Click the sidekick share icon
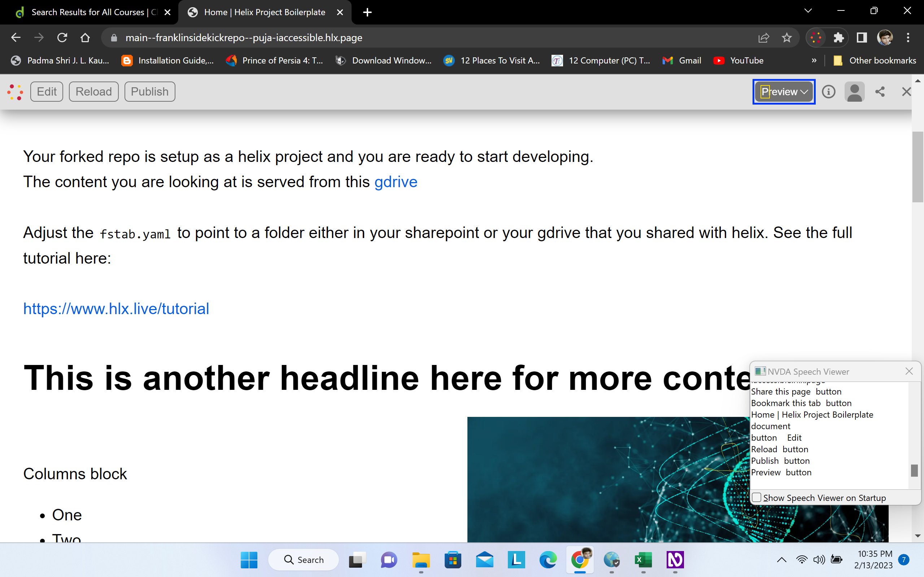Image resolution: width=924 pixels, height=577 pixels. (880, 92)
